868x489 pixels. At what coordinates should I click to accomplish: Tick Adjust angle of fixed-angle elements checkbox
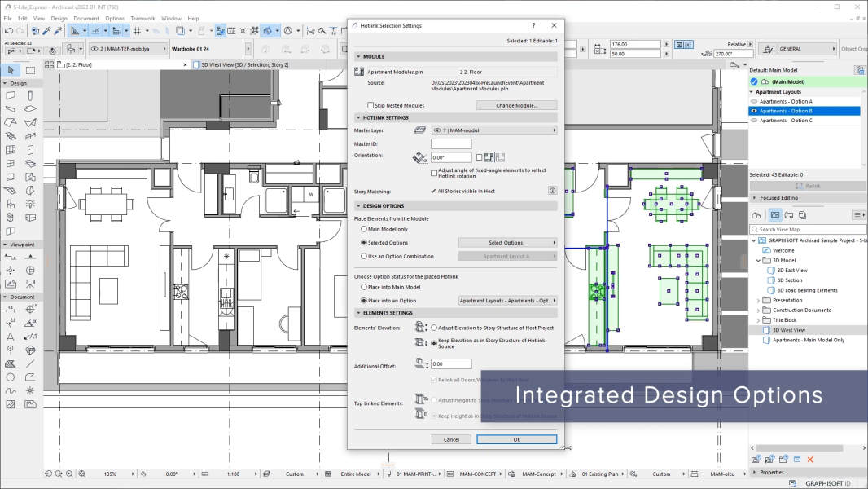pos(434,174)
